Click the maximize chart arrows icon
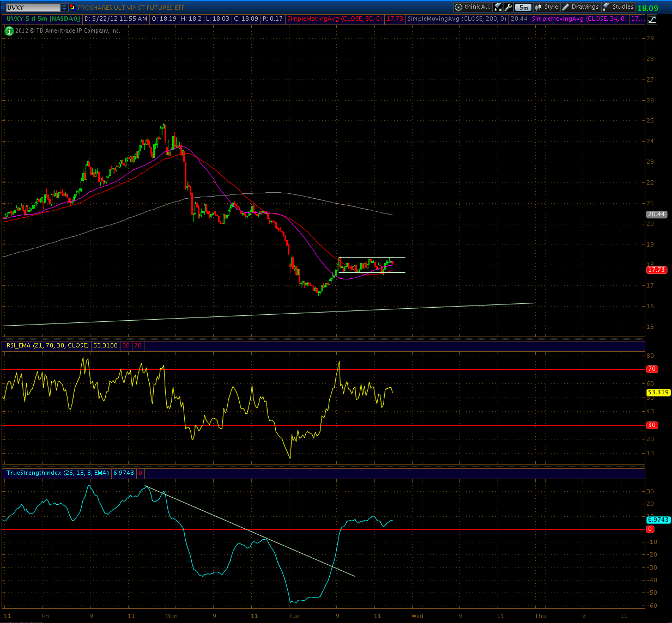This screenshot has width=672, height=623. click(x=498, y=7)
